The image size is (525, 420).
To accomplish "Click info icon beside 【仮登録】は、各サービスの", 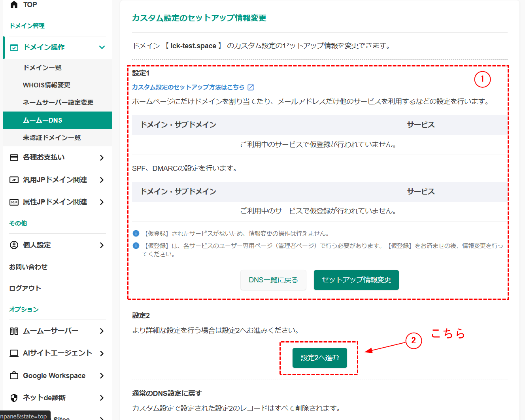I will click(136, 246).
